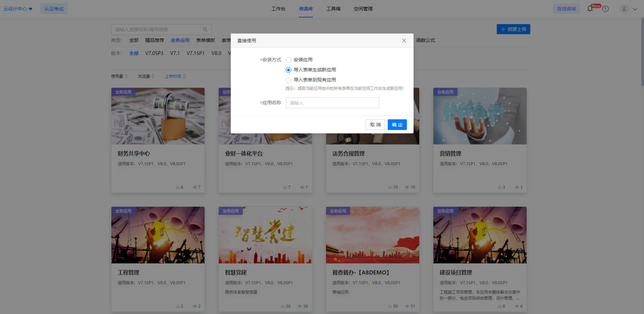Viewport: 644px width, 314px height.
Task: Click download count icon on 建设项目管理
Action: click(x=500, y=306)
